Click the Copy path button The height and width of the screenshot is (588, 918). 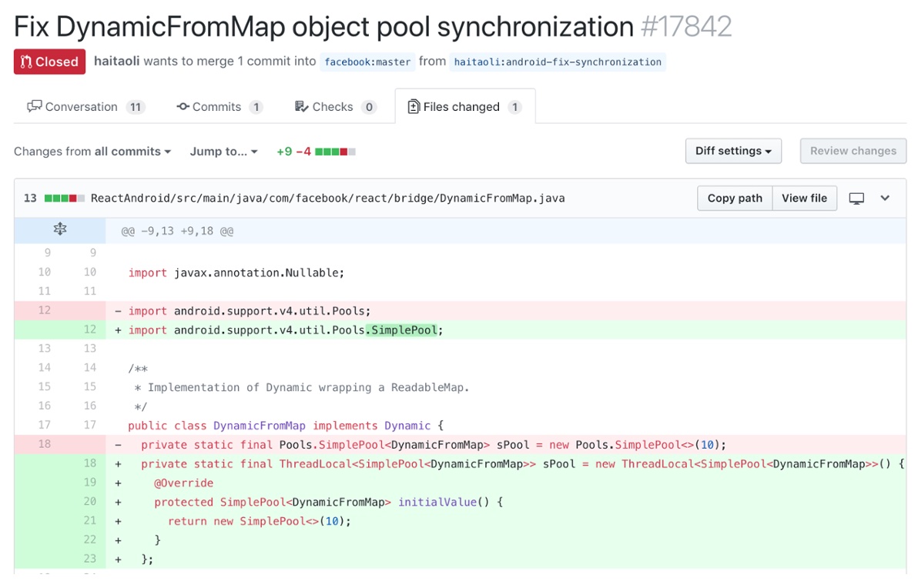coord(735,199)
